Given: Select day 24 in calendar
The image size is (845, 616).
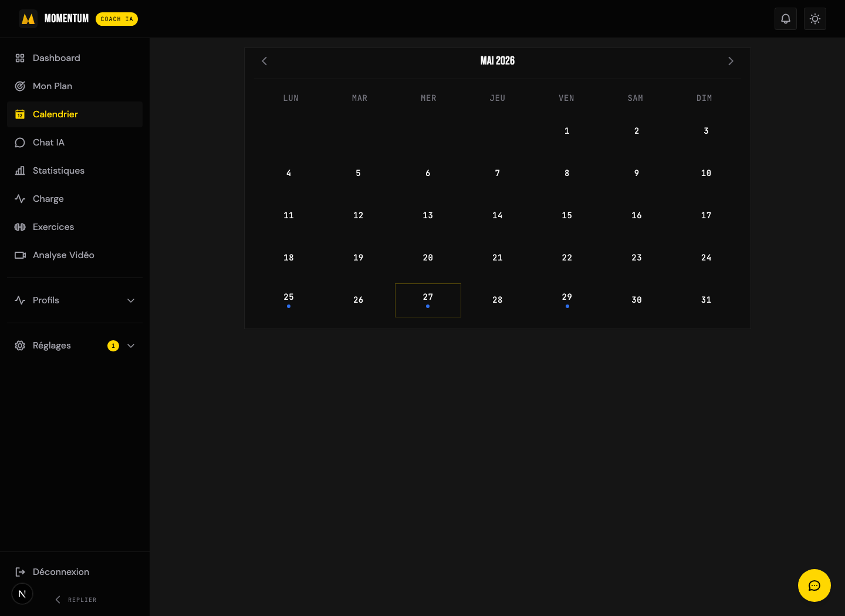Looking at the screenshot, I should [x=706, y=258].
